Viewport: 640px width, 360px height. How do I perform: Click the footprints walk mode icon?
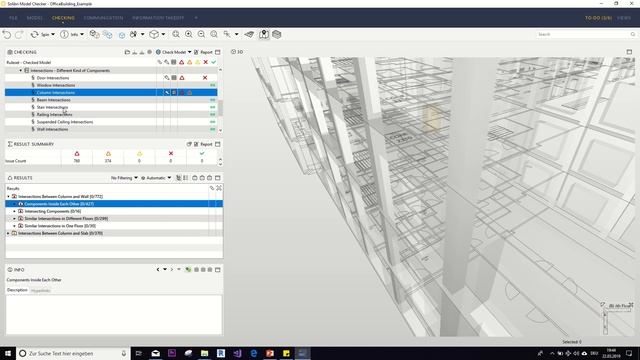133,35
